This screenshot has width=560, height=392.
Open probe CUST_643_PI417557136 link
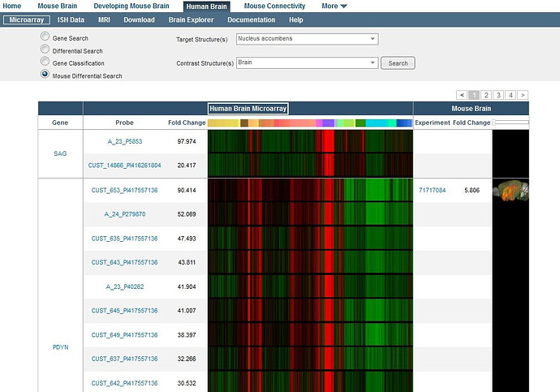125,262
